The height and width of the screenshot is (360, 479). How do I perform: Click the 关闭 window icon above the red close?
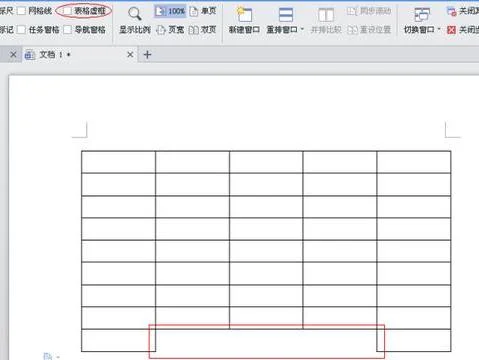[451, 11]
